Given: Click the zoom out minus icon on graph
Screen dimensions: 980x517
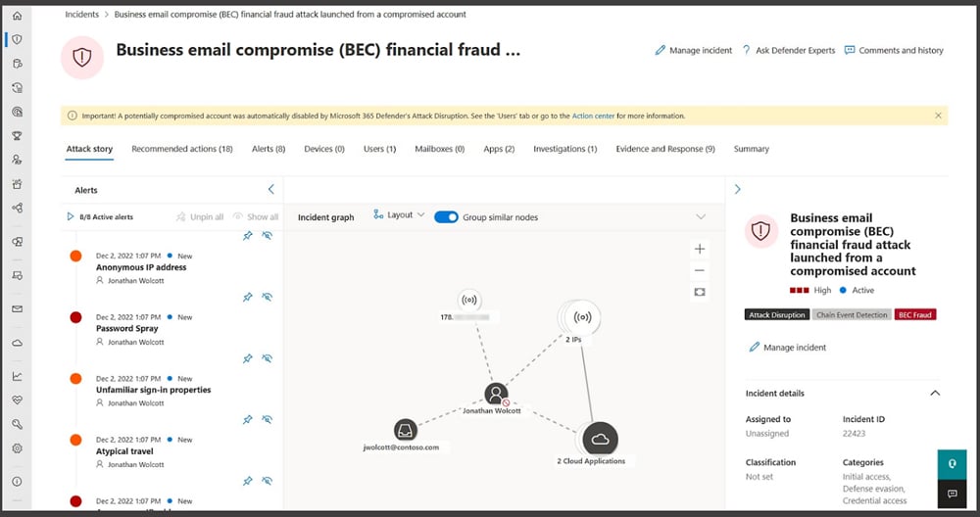Looking at the screenshot, I should point(699,270).
